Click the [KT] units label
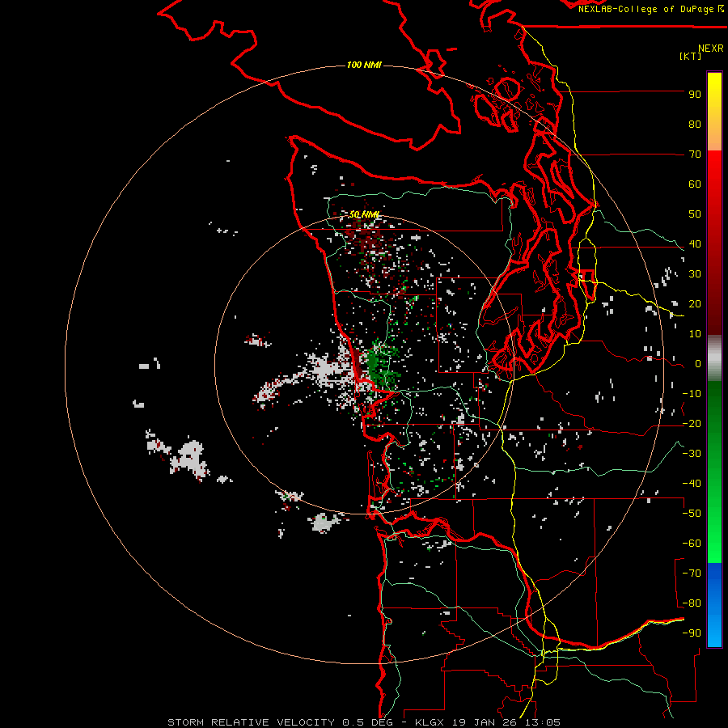Image resolution: width=728 pixels, height=728 pixels. [x=690, y=56]
